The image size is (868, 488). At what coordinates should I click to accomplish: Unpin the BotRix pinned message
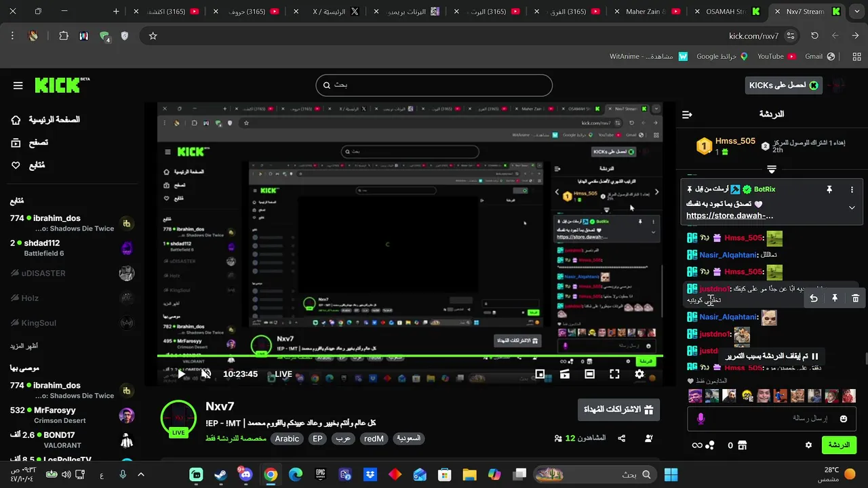pyautogui.click(x=829, y=190)
